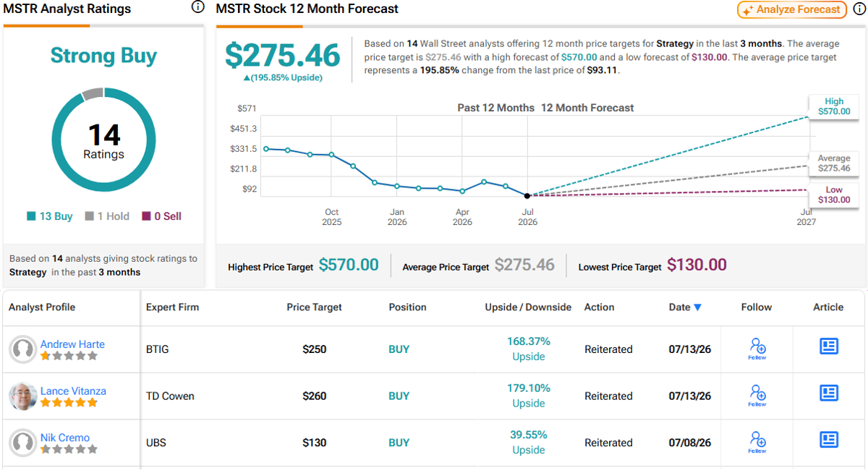Open Lance Vitanza analyst profile link
The height and width of the screenshot is (473, 868).
[x=73, y=391]
